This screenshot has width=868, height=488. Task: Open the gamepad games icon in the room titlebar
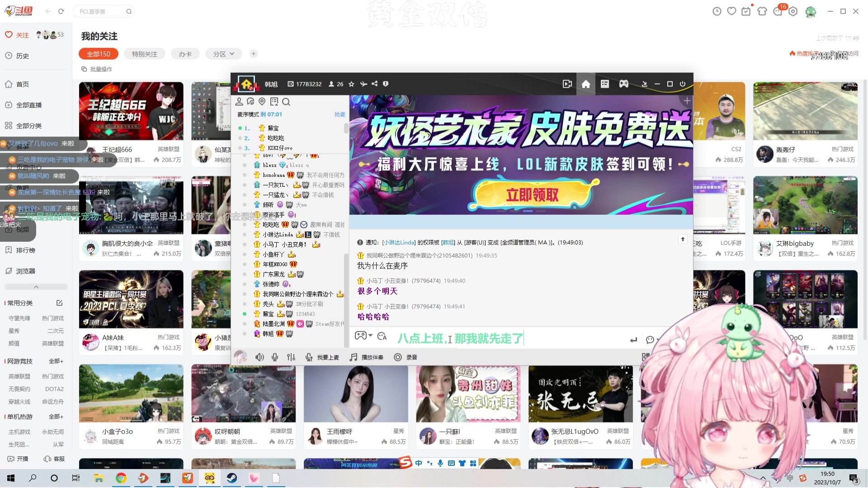tap(624, 84)
